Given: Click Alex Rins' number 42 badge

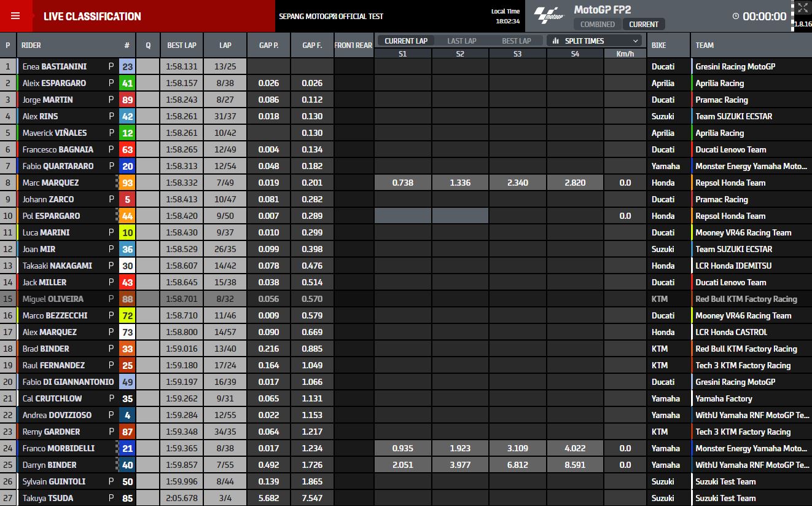Looking at the screenshot, I should tap(127, 116).
